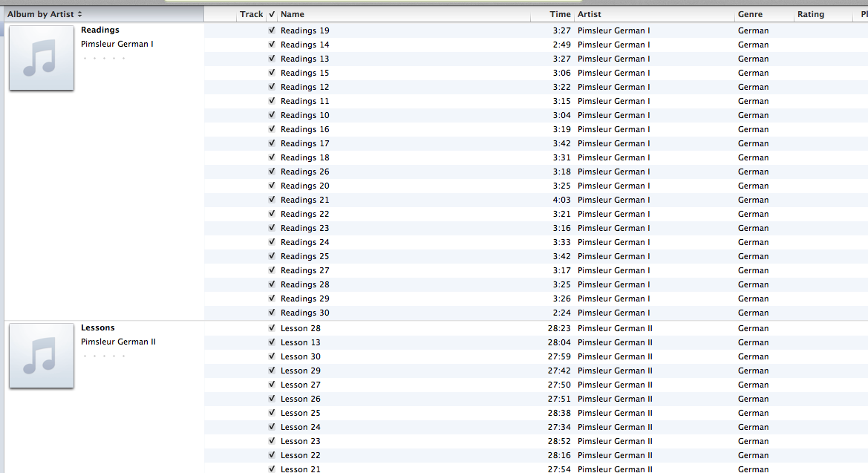Sort by the Genre column header

click(x=764, y=14)
